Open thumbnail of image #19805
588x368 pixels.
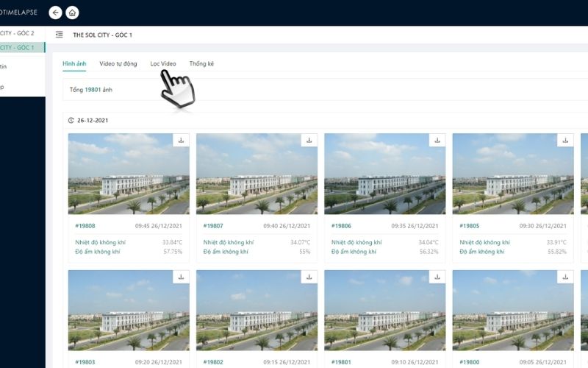[513, 174]
